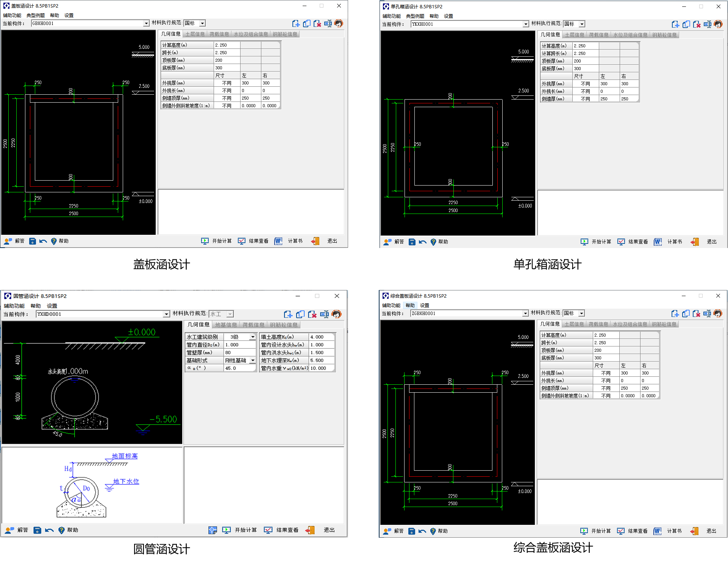The image size is (728, 571).
Task: Click rename component icon in 综合盖板涵设计 window
Action: point(707,314)
